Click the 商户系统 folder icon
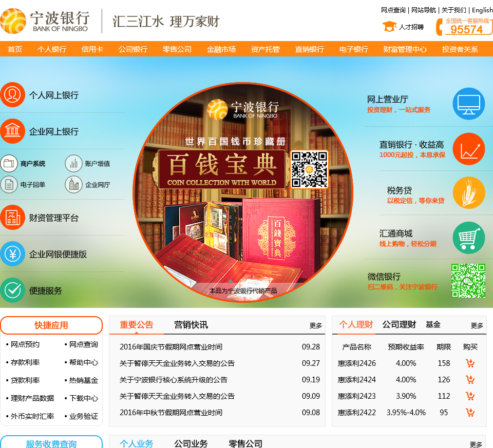 pyautogui.click(x=9, y=163)
